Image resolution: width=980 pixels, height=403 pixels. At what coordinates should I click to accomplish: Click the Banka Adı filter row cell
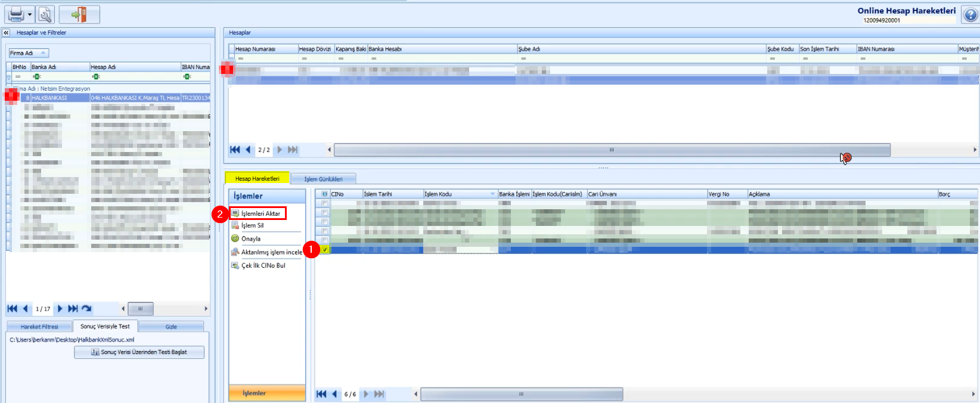(x=60, y=76)
